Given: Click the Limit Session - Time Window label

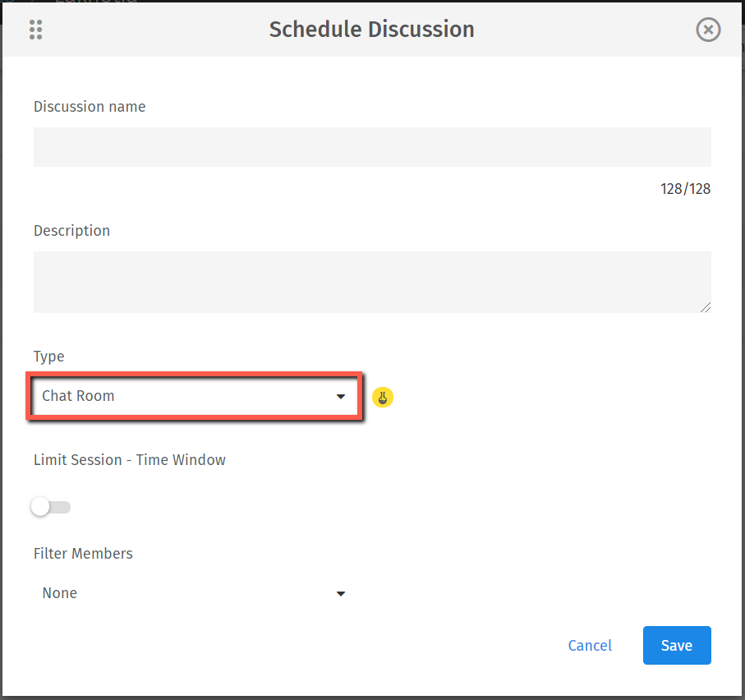Looking at the screenshot, I should (130, 460).
